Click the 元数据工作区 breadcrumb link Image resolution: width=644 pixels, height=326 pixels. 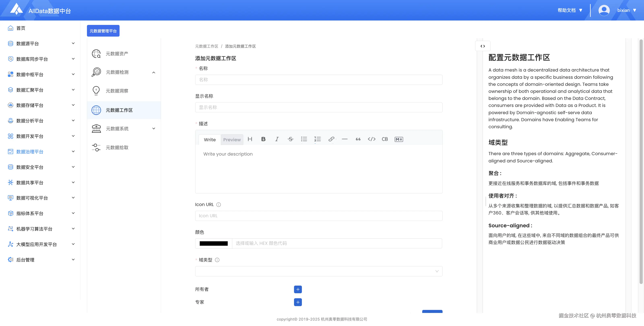pos(206,46)
